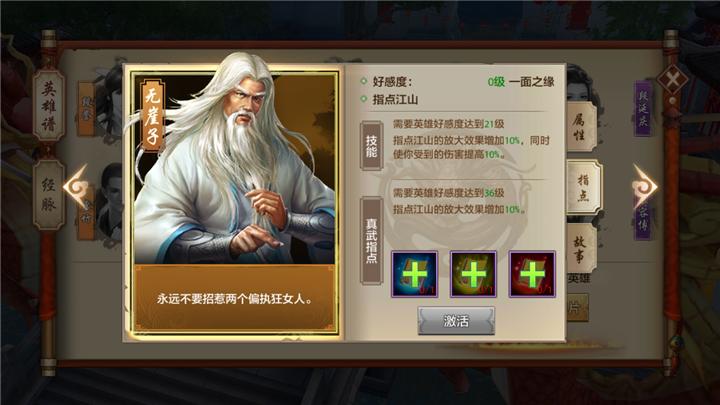The width and height of the screenshot is (720, 405).
Task: Click the 激活 activate button
Action: click(456, 321)
